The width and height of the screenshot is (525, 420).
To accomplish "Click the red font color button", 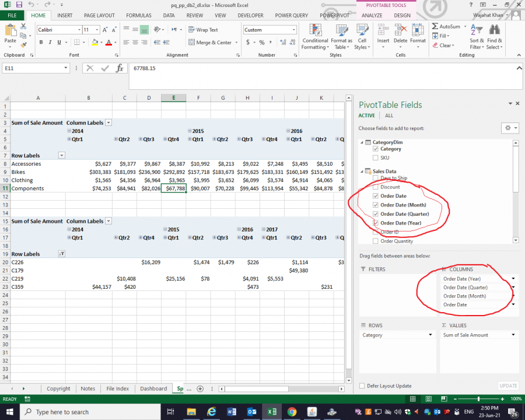I will [x=108, y=42].
